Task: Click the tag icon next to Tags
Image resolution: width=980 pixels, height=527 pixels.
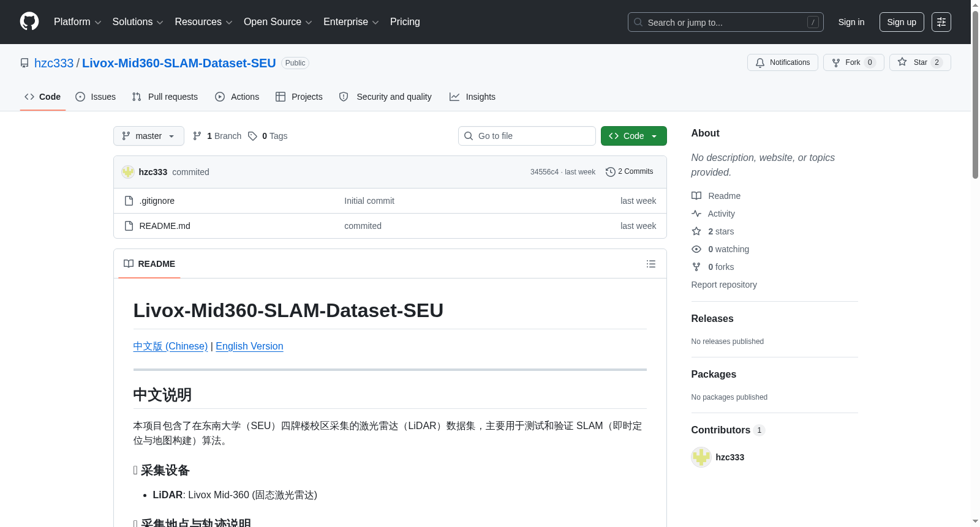Action: 252,136
